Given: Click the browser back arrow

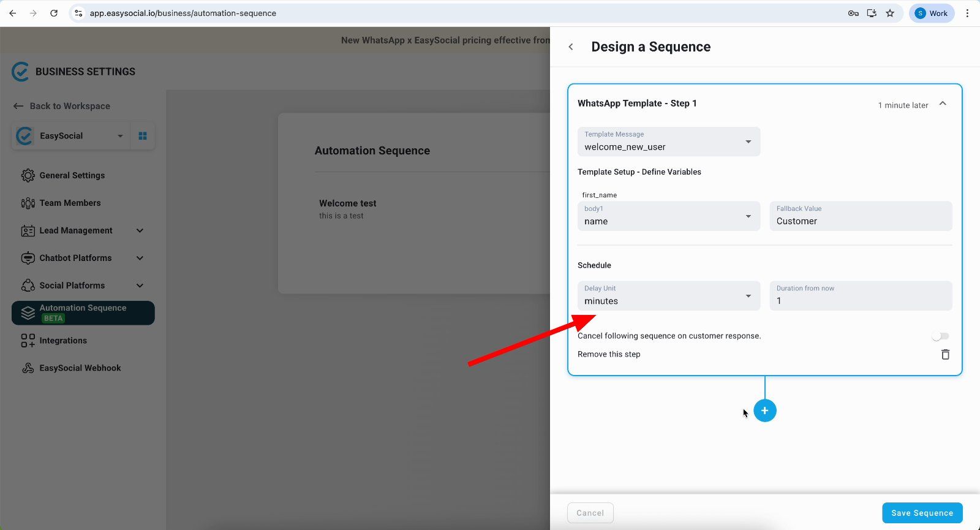Looking at the screenshot, I should tap(13, 13).
